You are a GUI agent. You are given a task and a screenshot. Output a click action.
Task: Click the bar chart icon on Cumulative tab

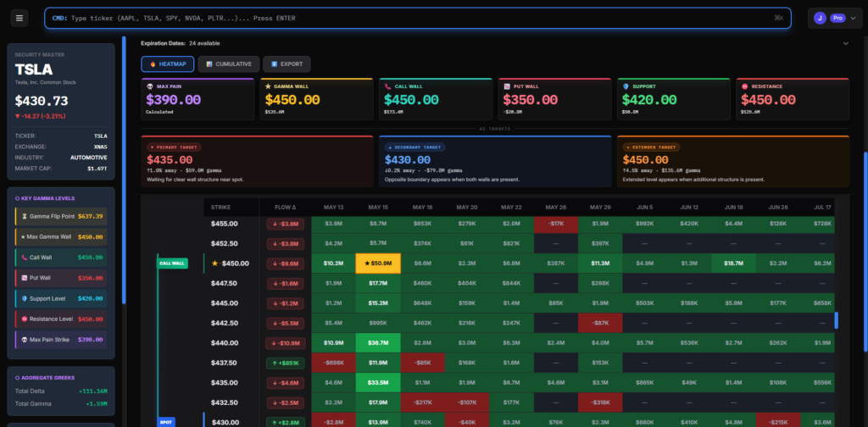coord(209,64)
